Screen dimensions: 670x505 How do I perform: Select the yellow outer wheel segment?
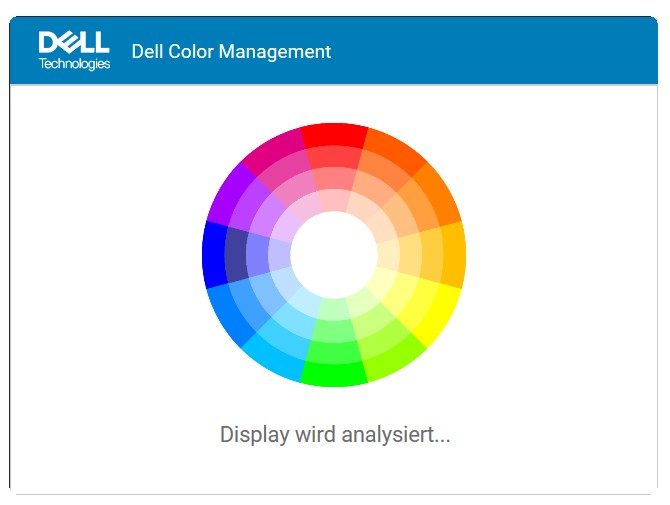coord(438,314)
